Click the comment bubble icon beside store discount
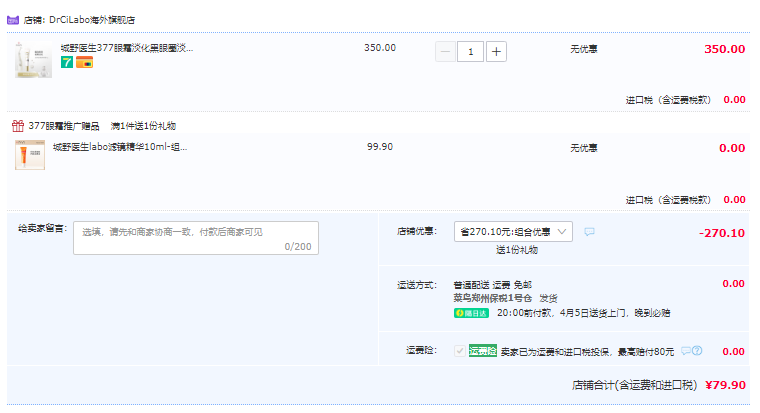Screen dimensions: 760x413 pyautogui.click(x=589, y=232)
